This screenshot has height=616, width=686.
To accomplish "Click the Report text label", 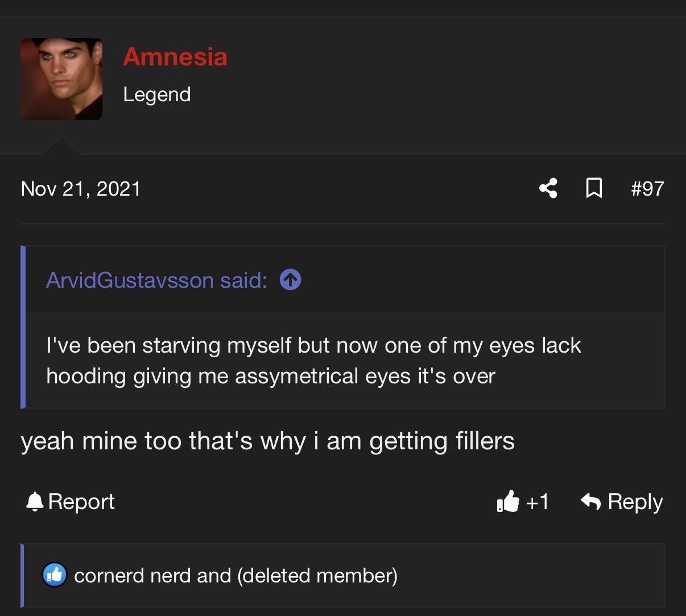I will pyautogui.click(x=81, y=502).
